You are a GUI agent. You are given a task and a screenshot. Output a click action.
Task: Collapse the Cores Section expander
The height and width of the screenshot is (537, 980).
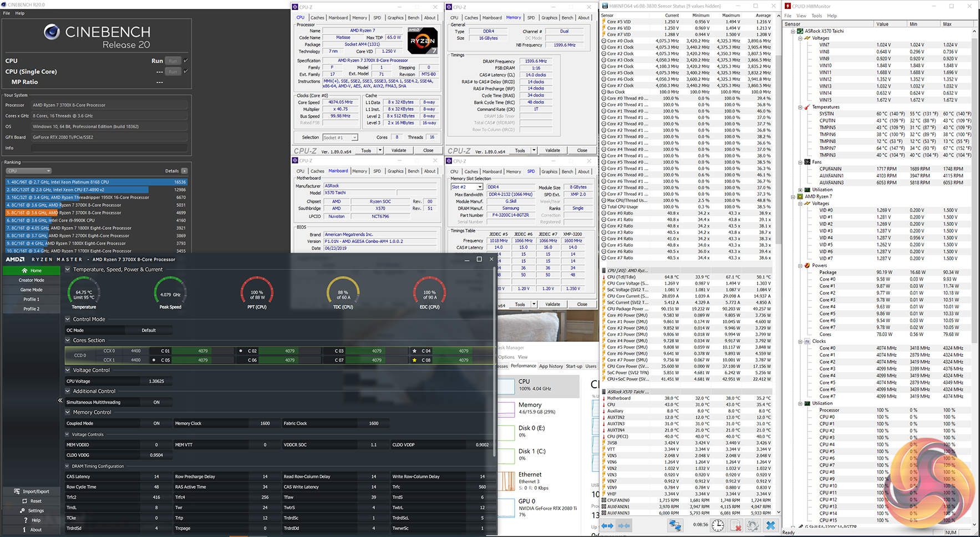[68, 340]
